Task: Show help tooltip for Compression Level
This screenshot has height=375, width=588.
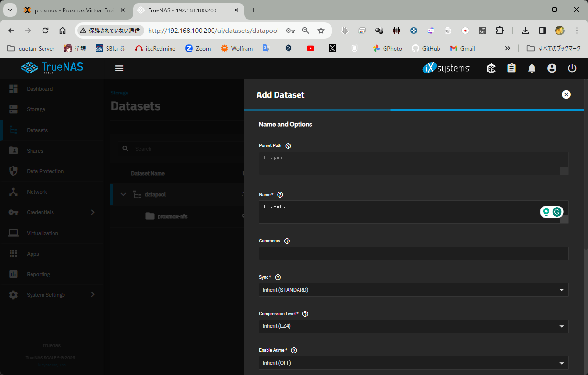Action: pyautogui.click(x=305, y=314)
